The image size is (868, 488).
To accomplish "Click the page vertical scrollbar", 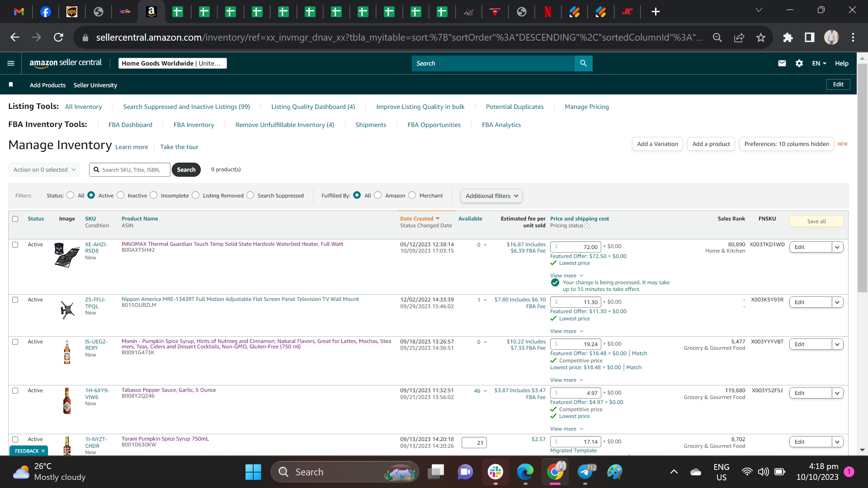I will point(862,178).
